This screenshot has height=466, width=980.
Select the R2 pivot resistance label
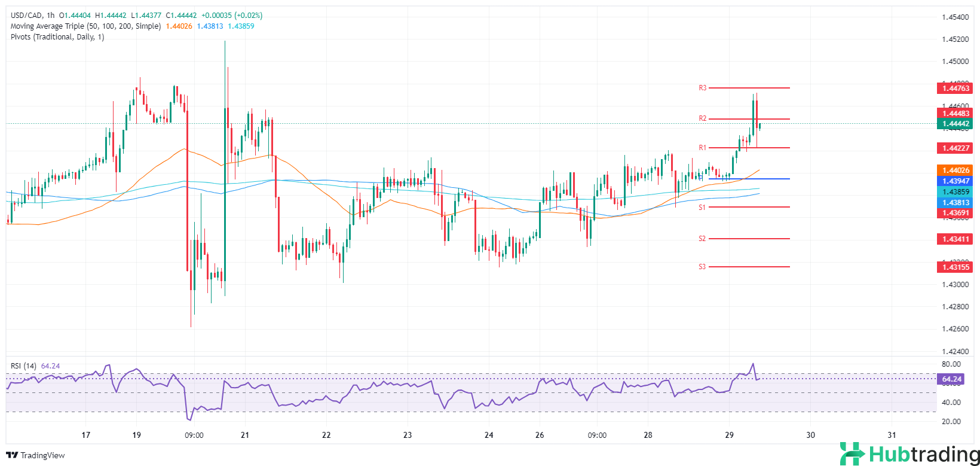click(x=703, y=118)
